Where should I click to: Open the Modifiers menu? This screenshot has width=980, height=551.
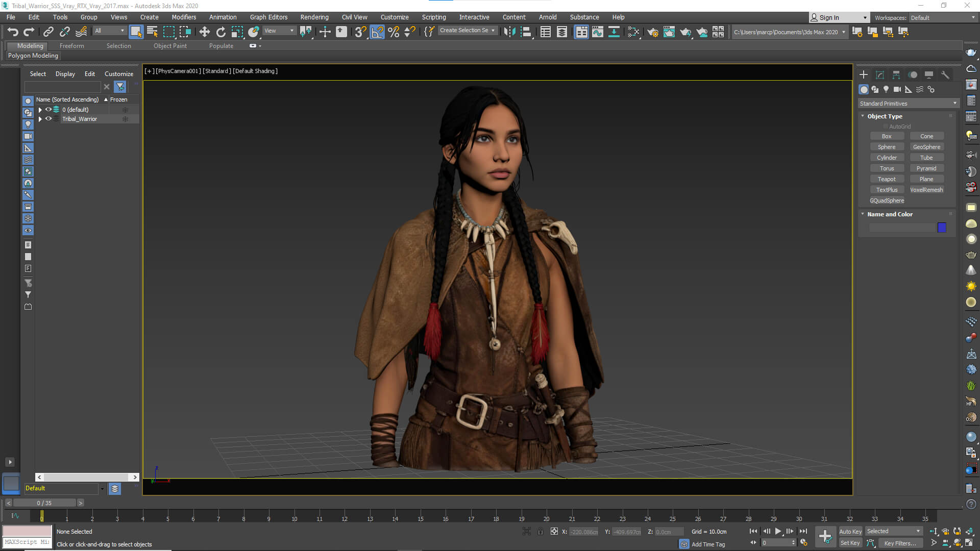(184, 17)
